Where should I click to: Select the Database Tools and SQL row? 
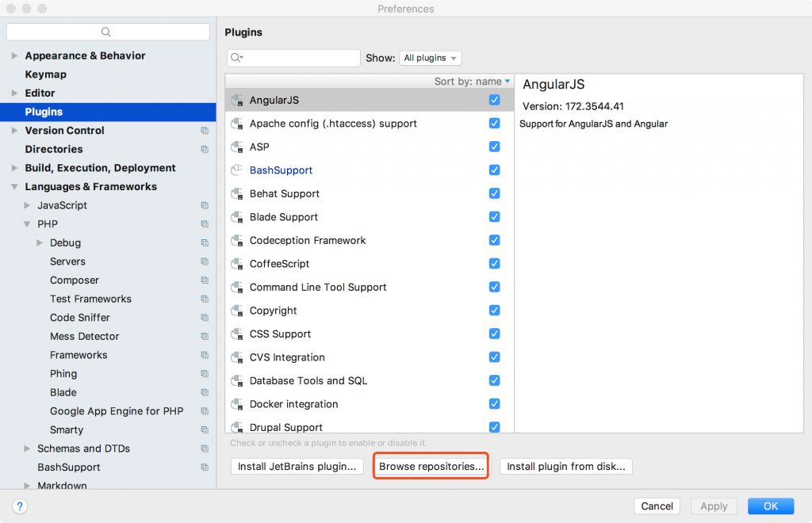tap(370, 380)
